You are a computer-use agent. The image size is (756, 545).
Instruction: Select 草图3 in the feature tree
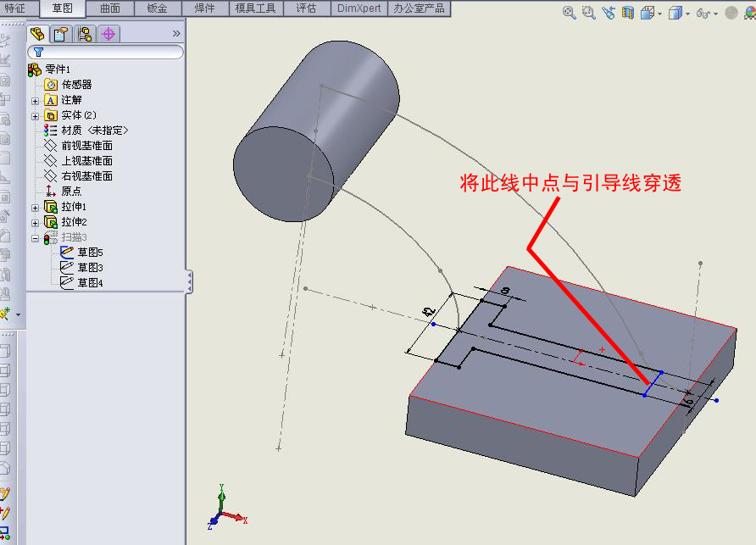[x=81, y=267]
